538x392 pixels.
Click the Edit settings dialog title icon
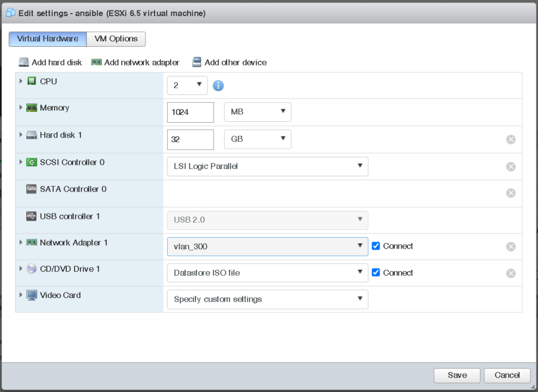tap(11, 13)
